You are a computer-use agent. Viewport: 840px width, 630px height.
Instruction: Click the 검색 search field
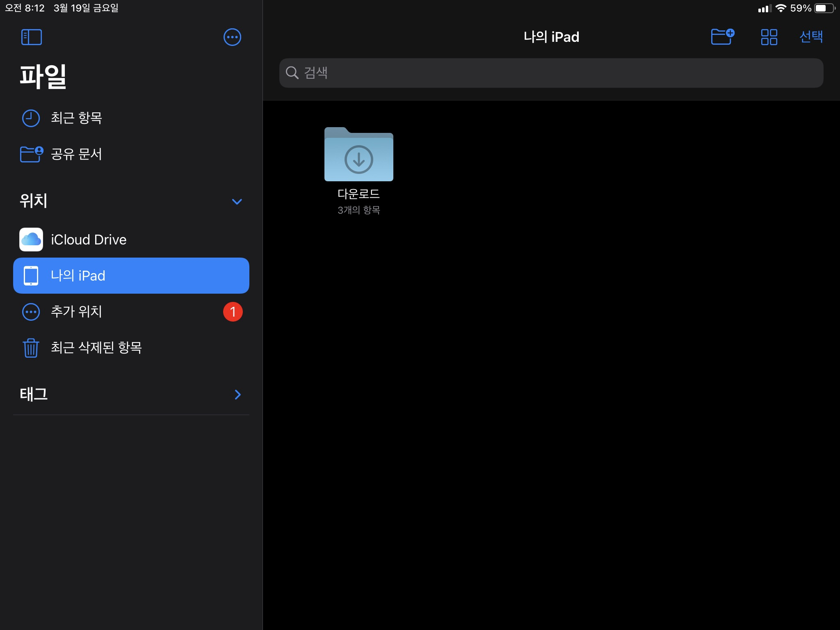pyautogui.click(x=551, y=73)
